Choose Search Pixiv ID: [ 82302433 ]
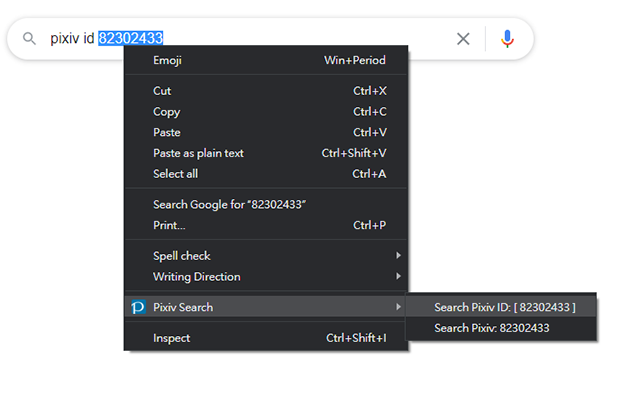The image size is (640, 400). point(504,307)
